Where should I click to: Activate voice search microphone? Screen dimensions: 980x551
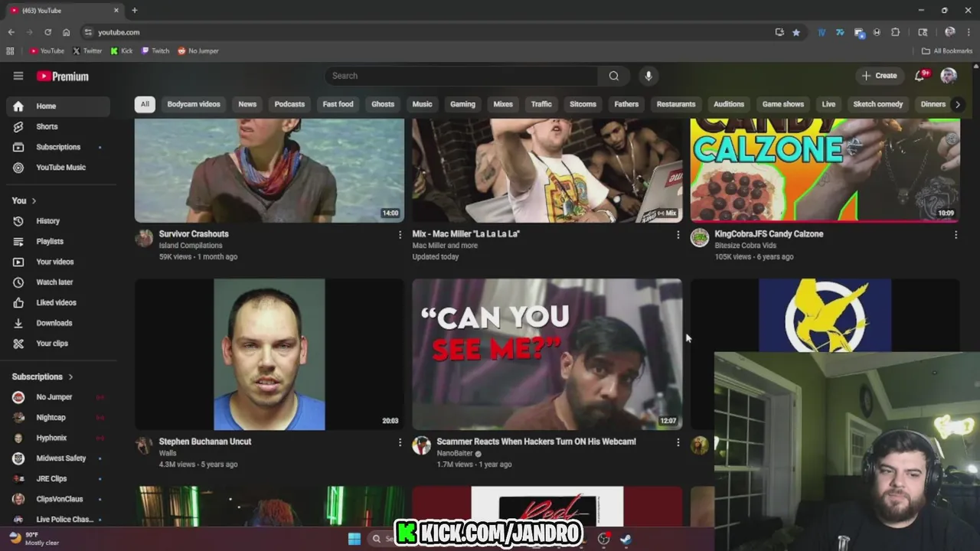point(648,76)
